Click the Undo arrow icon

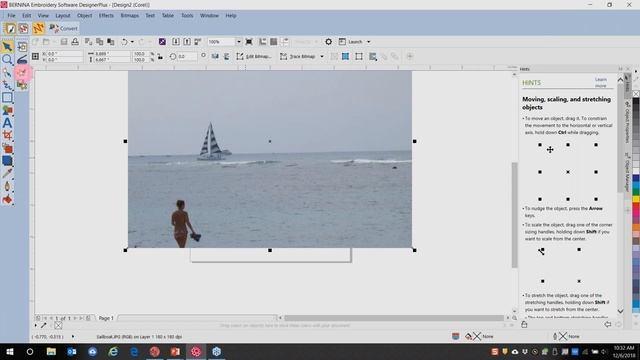click(x=124, y=42)
